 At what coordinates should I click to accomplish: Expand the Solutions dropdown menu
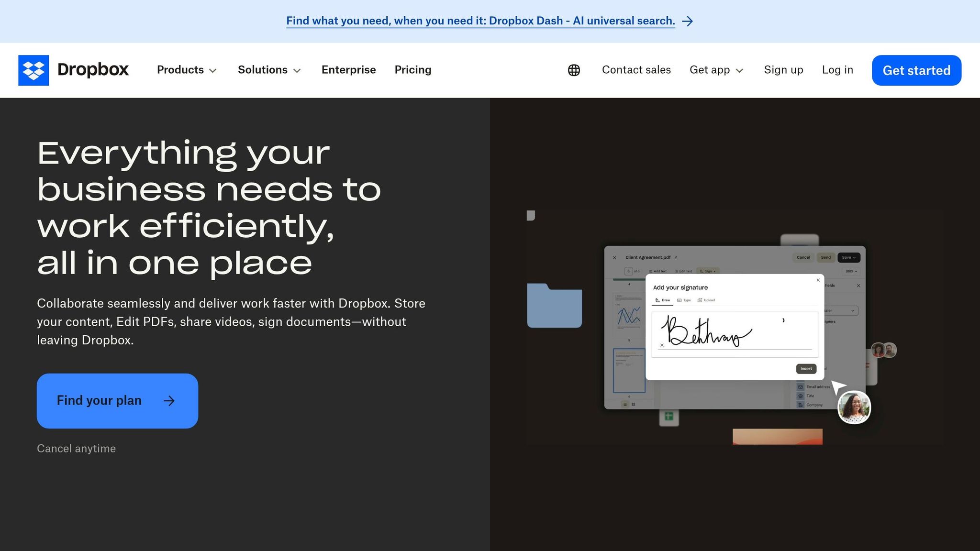269,70
